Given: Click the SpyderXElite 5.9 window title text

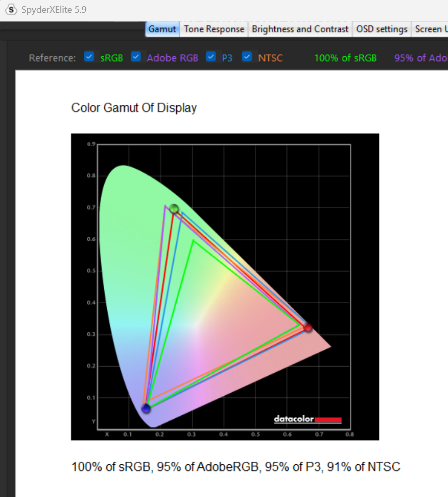Looking at the screenshot, I should click(x=54, y=10).
